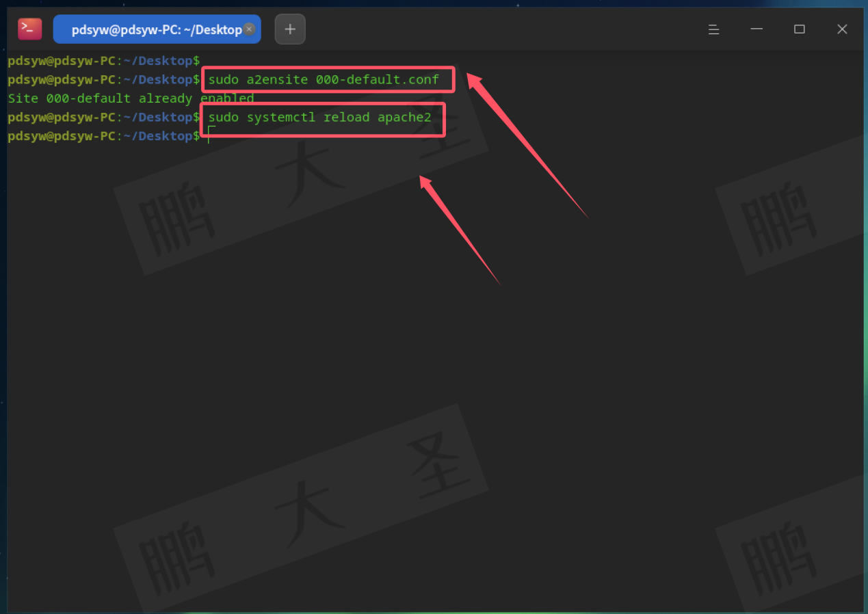Maximize the terminal window
The height and width of the screenshot is (614, 868).
(799, 29)
